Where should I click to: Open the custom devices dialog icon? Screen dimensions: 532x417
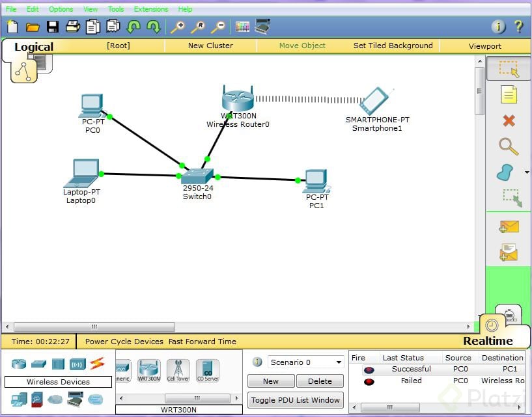262,27
